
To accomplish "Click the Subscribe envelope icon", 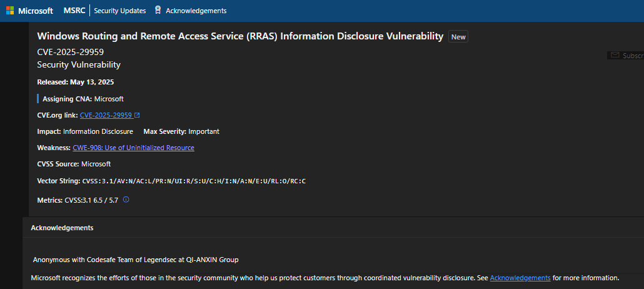I will 615,56.
